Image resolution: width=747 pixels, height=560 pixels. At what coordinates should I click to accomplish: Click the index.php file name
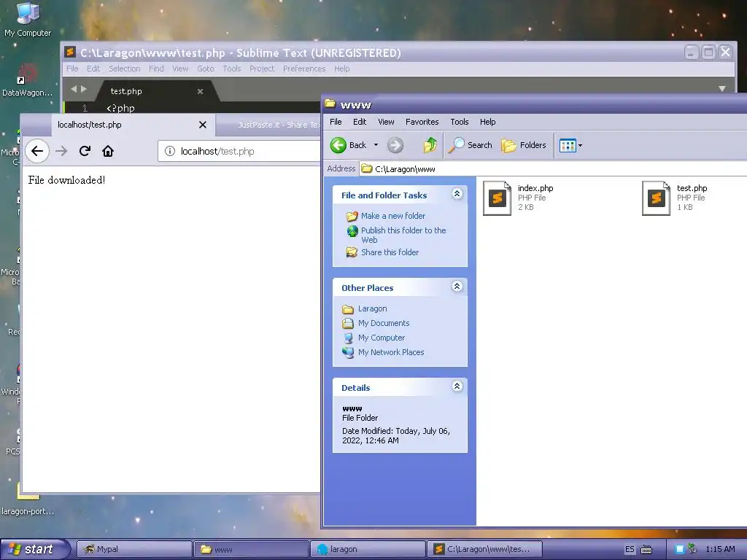point(535,188)
